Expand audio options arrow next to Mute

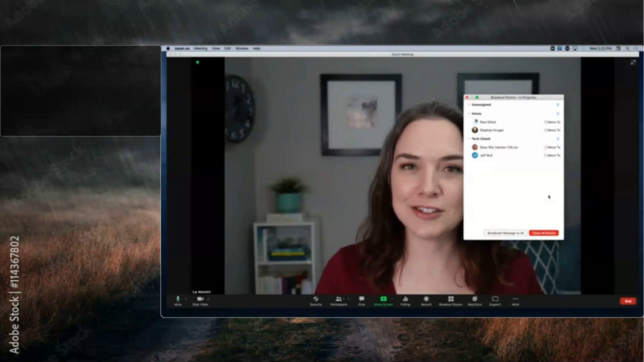coord(186,299)
